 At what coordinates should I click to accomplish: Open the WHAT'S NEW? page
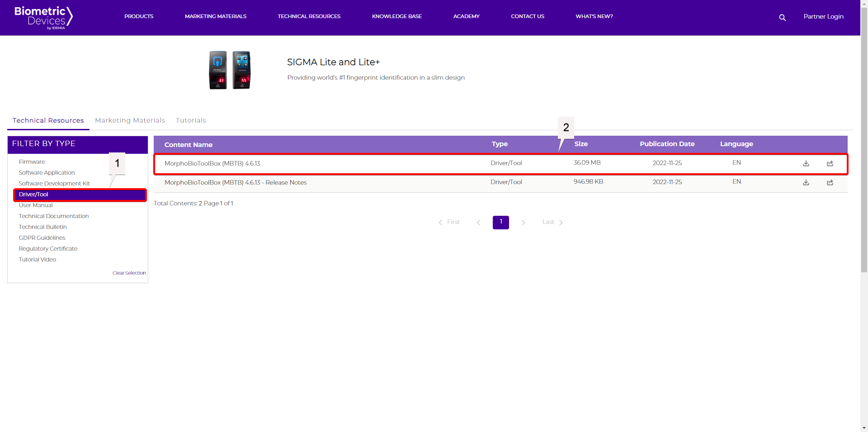594,16
